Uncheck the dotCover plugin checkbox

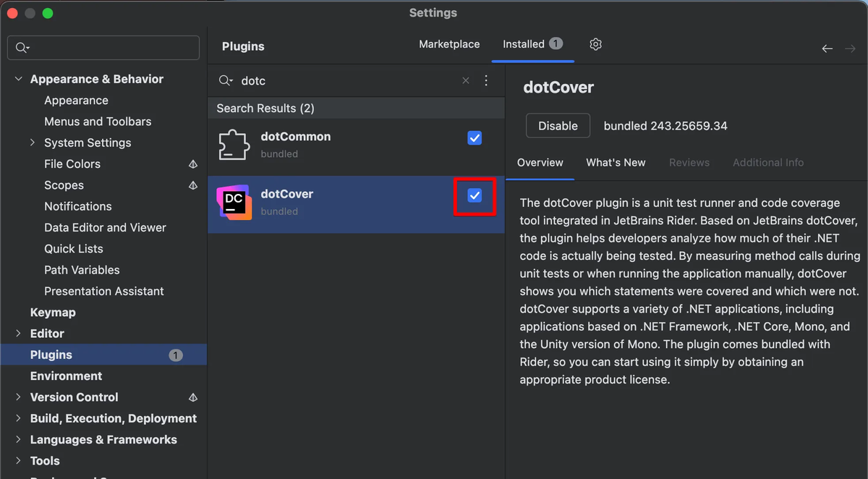point(475,195)
